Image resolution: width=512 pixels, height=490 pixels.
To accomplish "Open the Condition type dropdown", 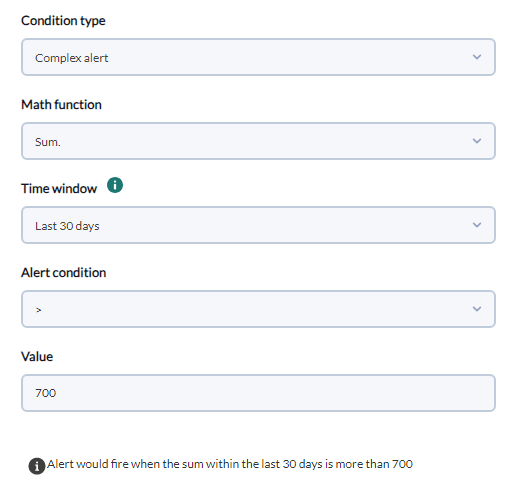I will click(258, 57).
